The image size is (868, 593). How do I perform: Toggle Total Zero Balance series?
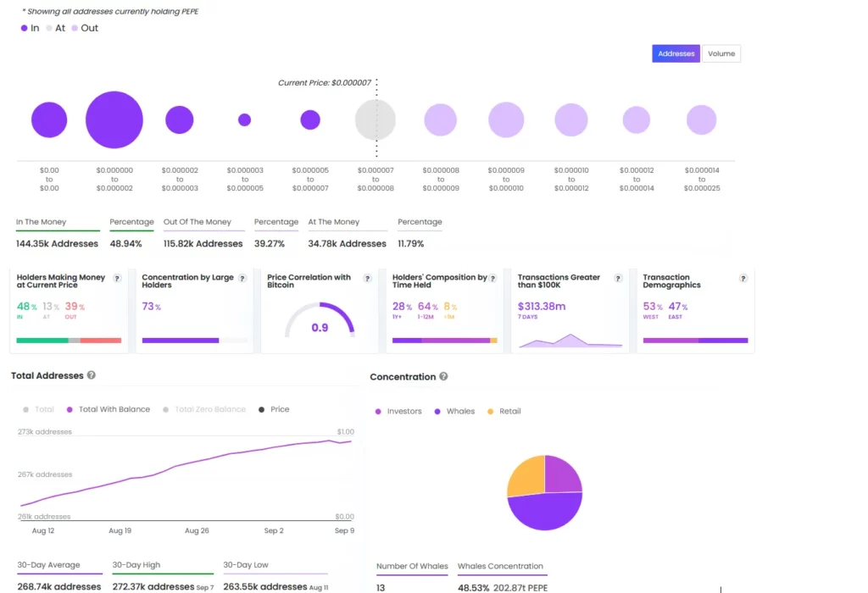point(204,409)
